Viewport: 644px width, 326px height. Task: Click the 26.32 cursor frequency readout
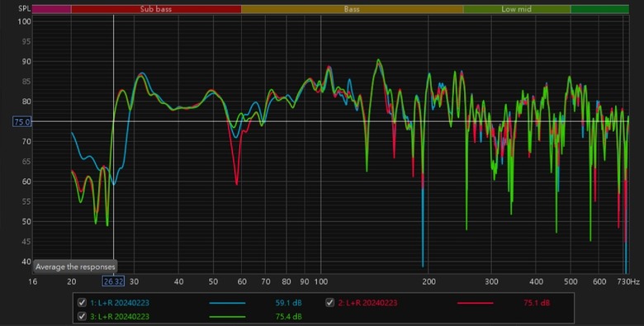(x=113, y=281)
